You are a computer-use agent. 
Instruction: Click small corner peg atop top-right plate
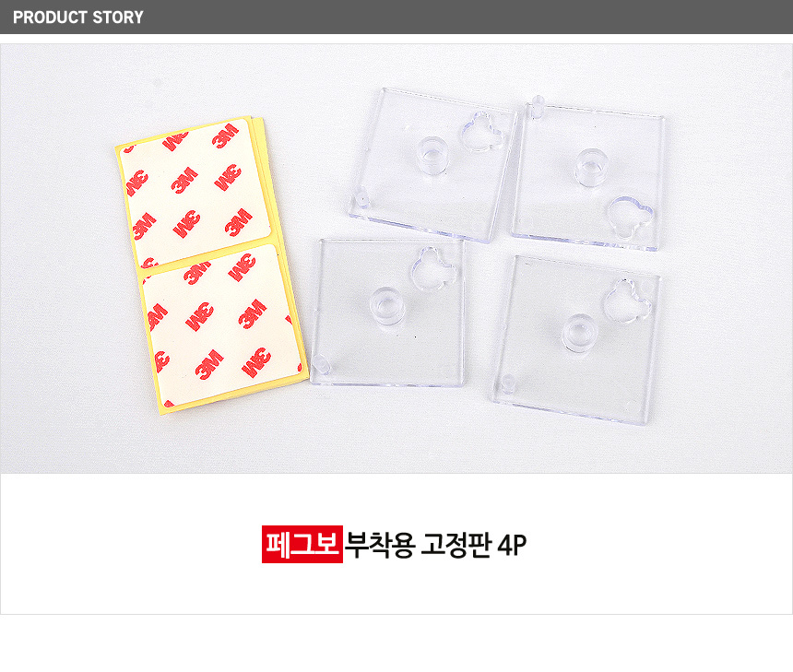(537, 106)
